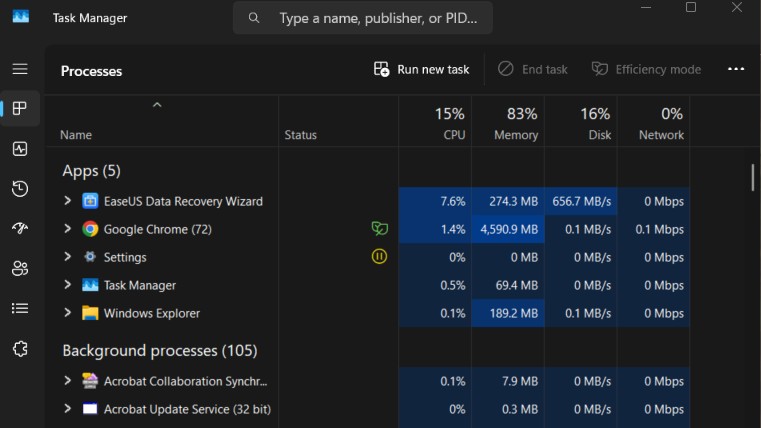Click the Google Chrome app icon

[x=90, y=229]
